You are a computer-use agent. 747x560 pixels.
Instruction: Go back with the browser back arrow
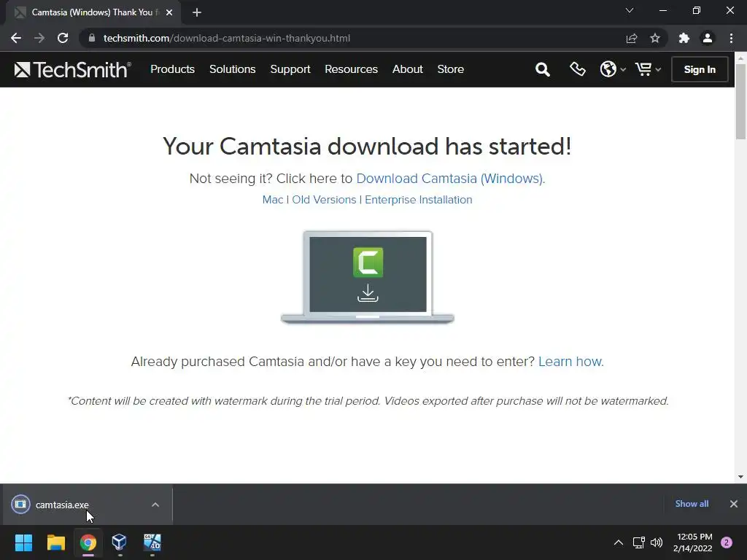tap(16, 38)
